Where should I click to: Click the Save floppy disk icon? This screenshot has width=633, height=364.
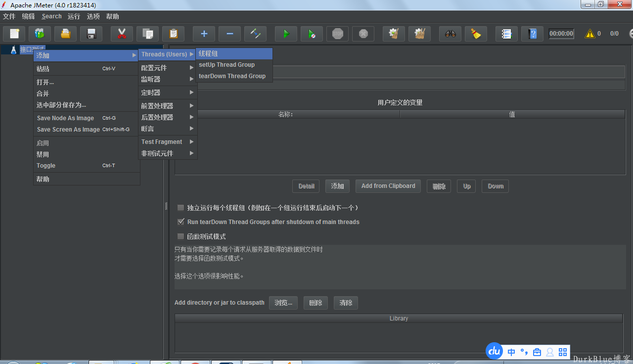point(91,34)
